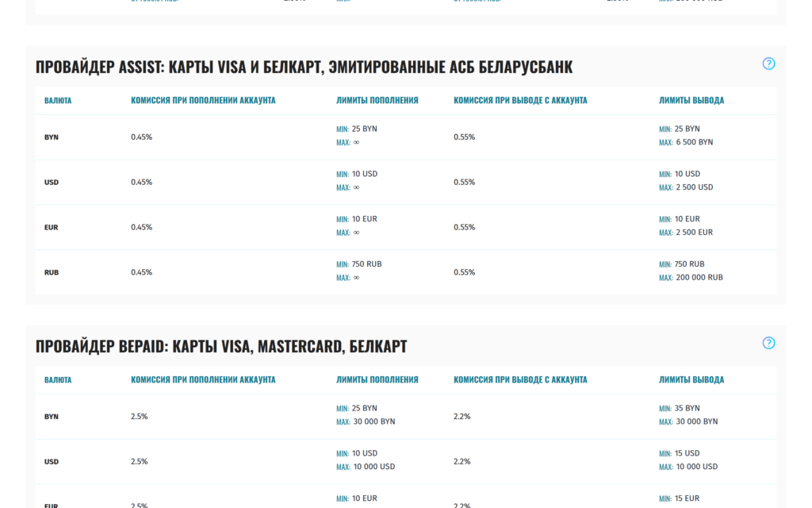Click 6 500 BYN max withdrawal limit
This screenshot has width=812, height=508.
[695, 142]
